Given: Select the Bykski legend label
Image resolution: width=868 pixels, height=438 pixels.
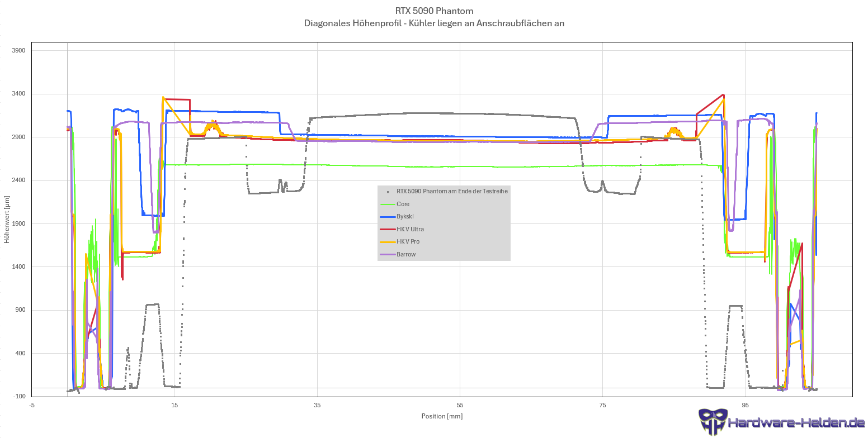Looking at the screenshot, I should (x=405, y=217).
